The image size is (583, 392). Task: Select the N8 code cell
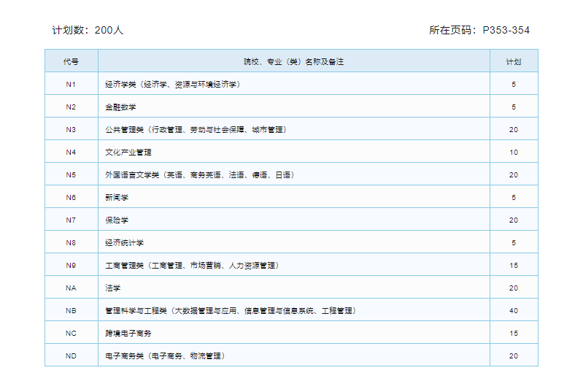[x=71, y=243]
